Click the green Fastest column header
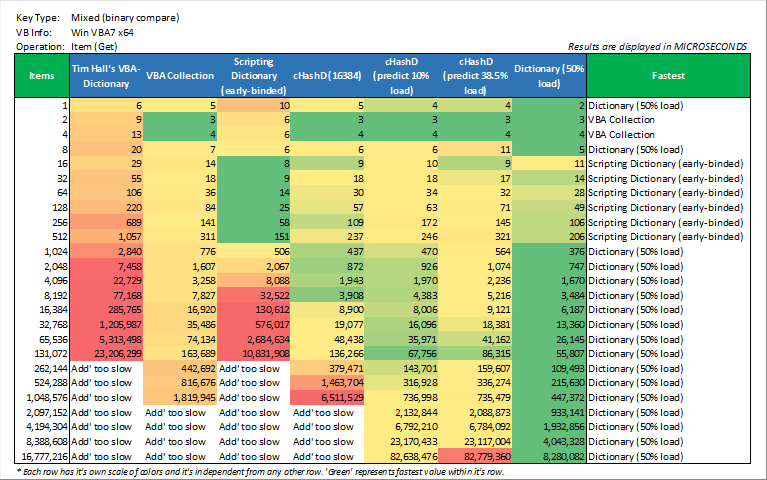Viewport: 767px width, 480px height. click(x=667, y=75)
